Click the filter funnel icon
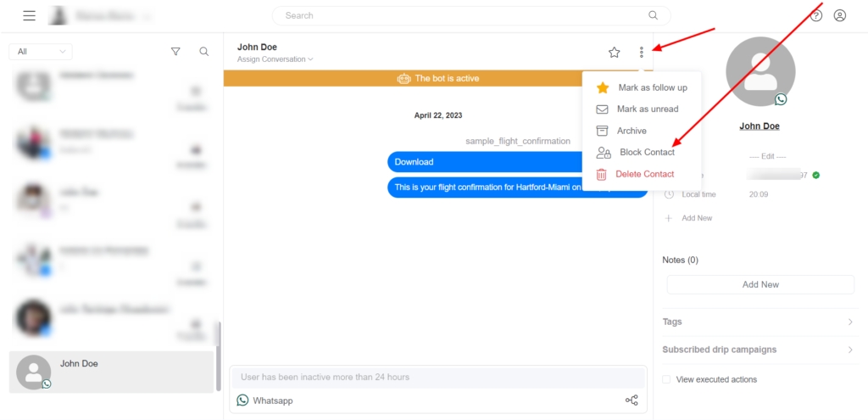Screen dimensions: 868x420 [175, 52]
